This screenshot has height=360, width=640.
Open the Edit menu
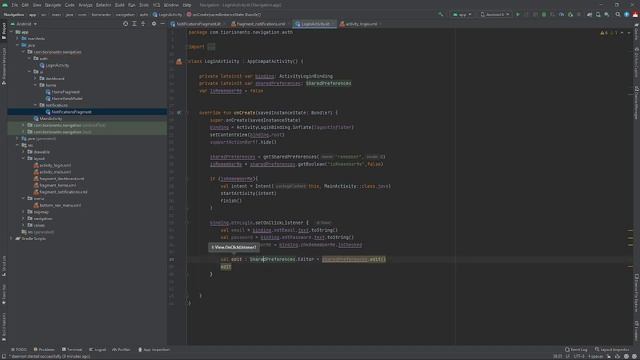pos(25,5)
